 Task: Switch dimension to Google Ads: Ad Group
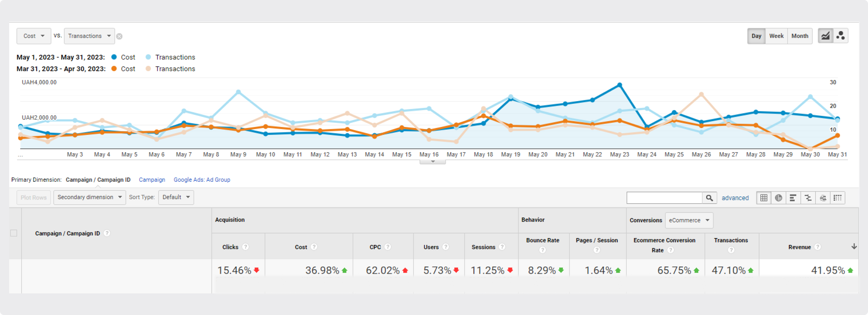[202, 179]
